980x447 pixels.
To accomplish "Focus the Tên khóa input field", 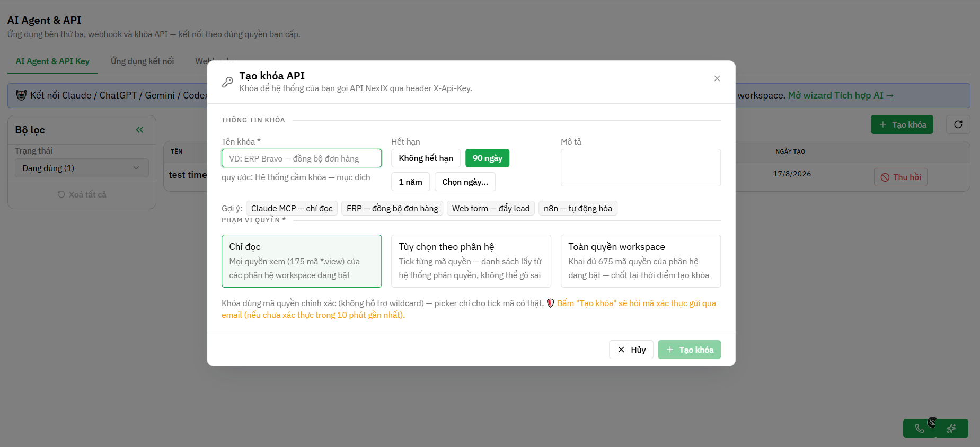I will pos(302,158).
